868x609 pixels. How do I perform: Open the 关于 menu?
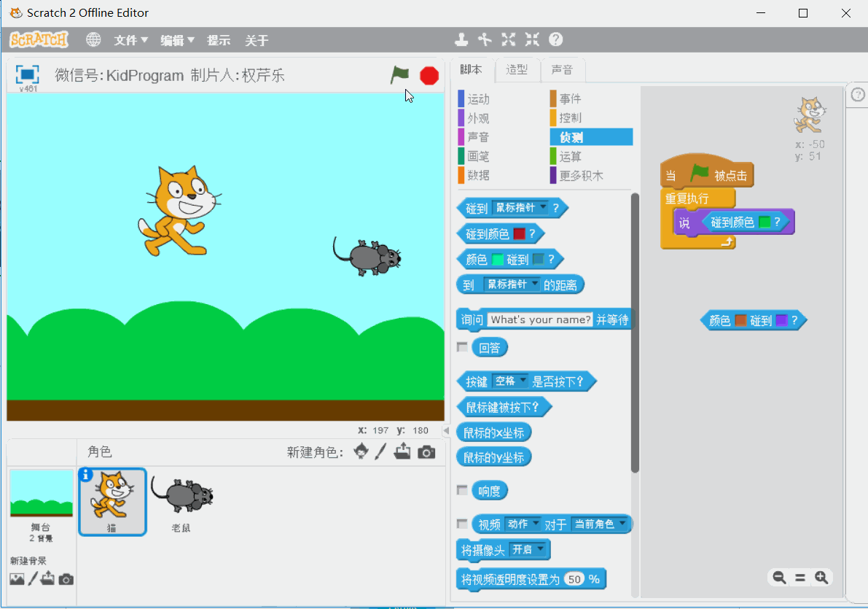pyautogui.click(x=257, y=40)
